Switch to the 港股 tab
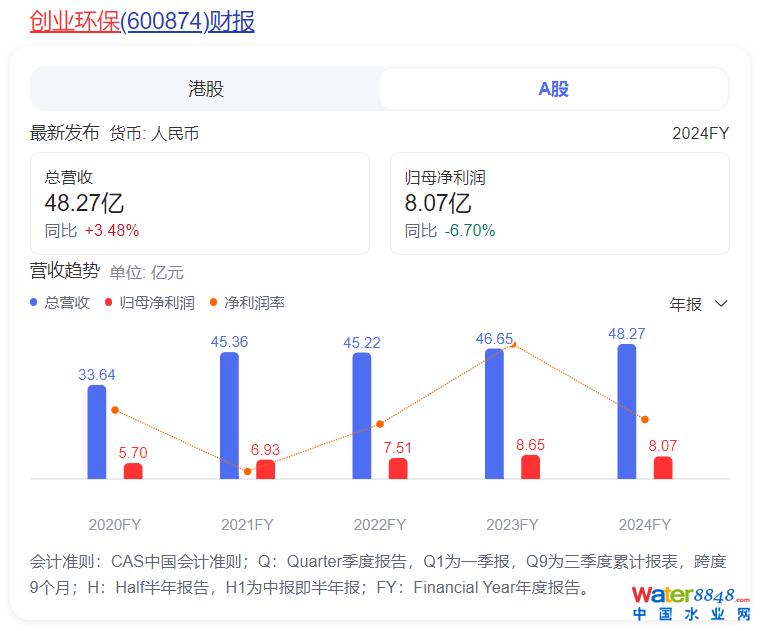 point(206,89)
